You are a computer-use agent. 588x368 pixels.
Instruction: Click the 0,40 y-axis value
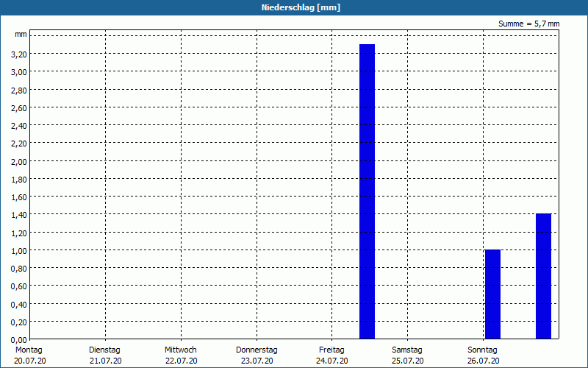click(19, 305)
